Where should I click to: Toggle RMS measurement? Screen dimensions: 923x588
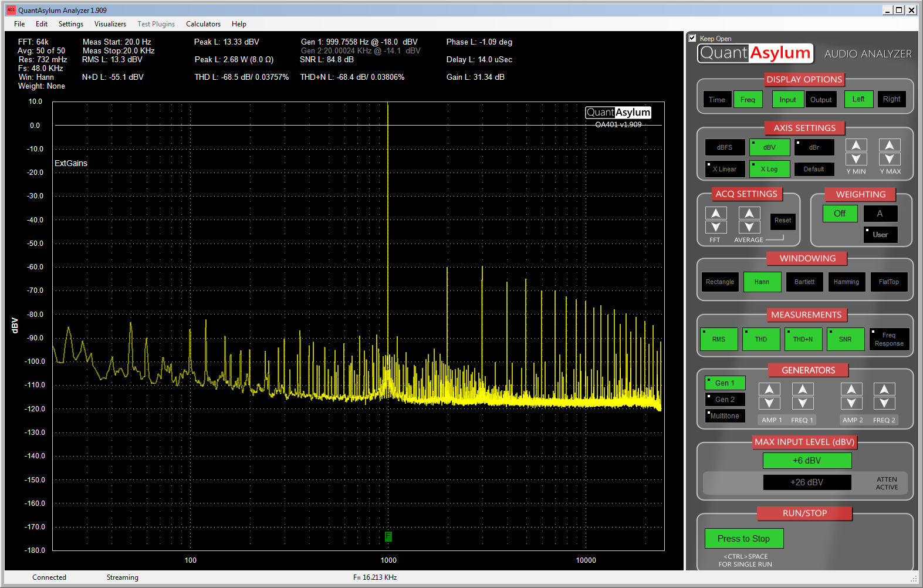719,339
